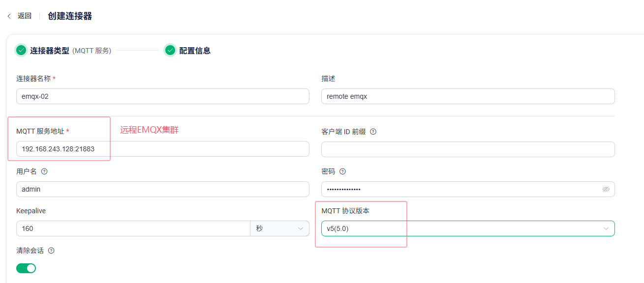Open the MQTT 协议版本 dropdown
Viewport: 644px width, 283px height.
[468, 228]
